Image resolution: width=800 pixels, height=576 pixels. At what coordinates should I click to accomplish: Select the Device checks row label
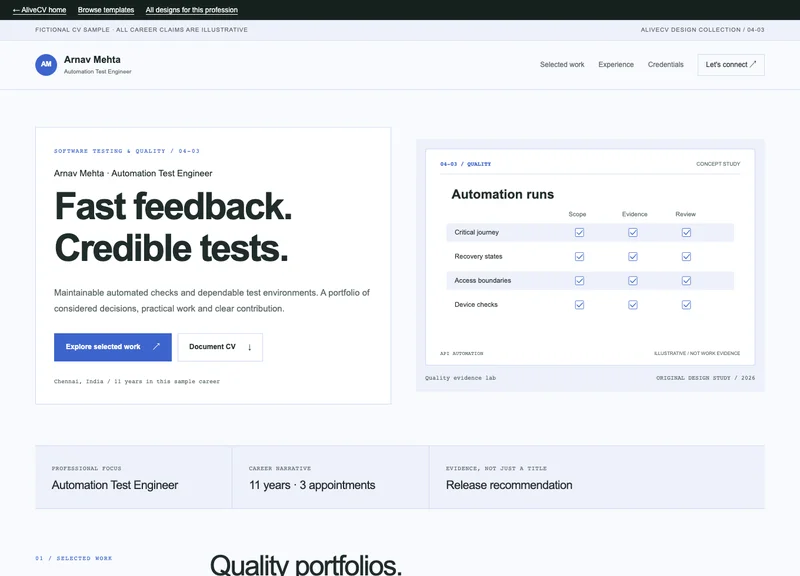[476, 305]
